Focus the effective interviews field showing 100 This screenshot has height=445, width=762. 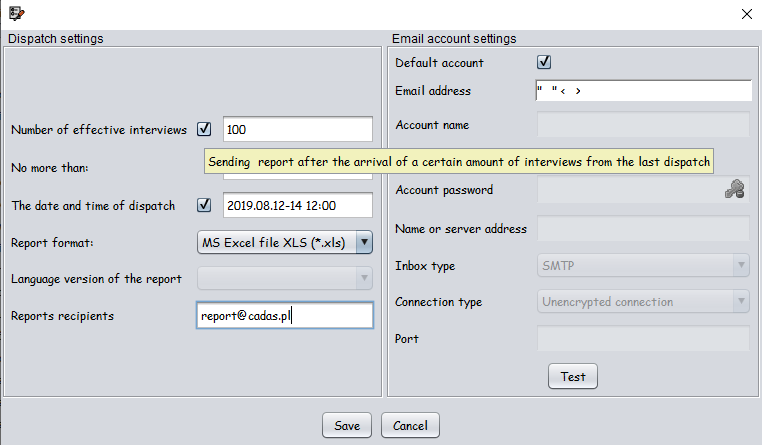click(x=298, y=129)
